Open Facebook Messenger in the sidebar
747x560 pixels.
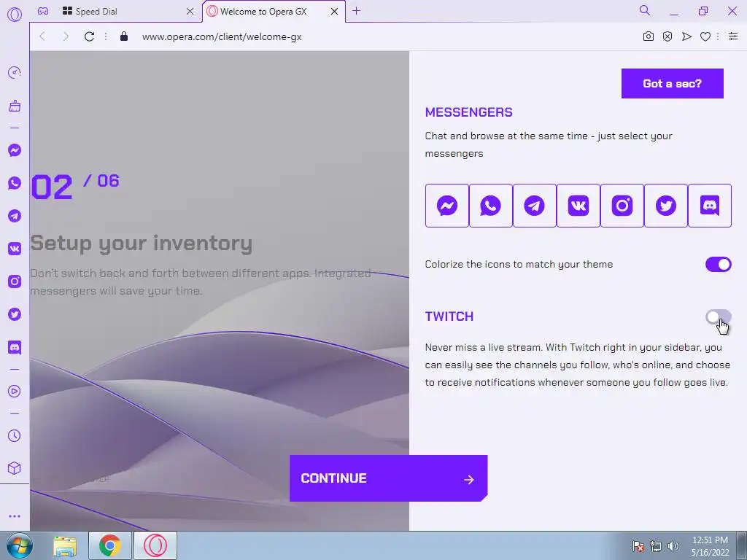coord(15,150)
